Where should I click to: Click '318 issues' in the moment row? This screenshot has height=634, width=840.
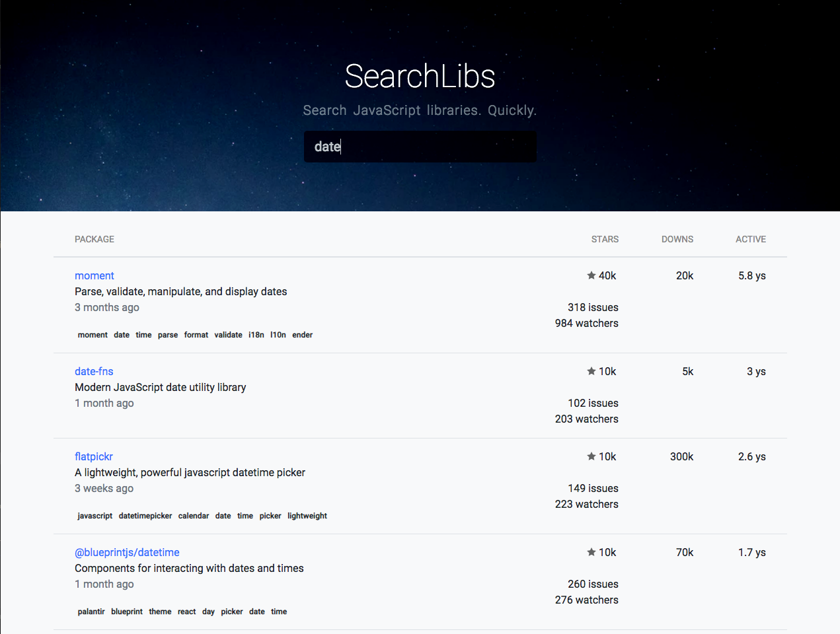coord(593,307)
